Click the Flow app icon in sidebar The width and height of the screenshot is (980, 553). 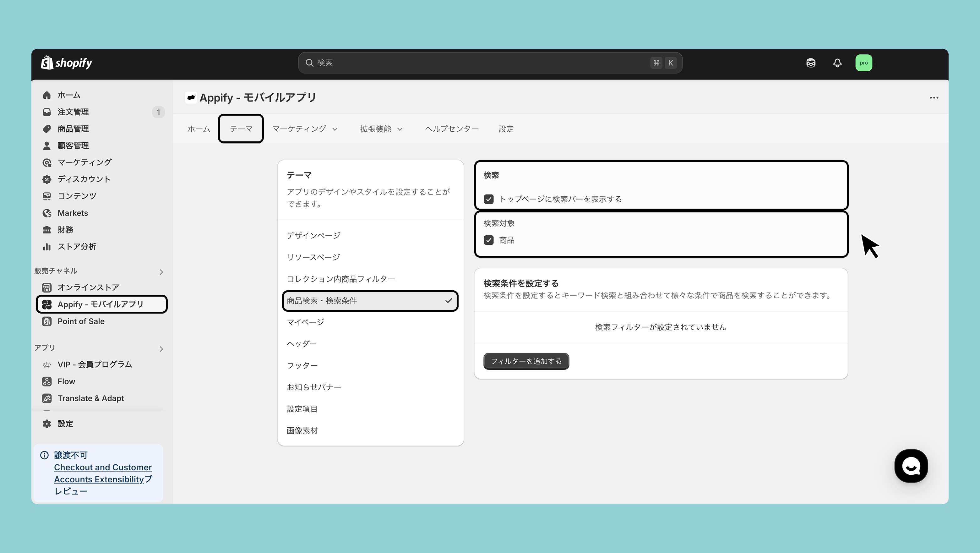tap(47, 381)
